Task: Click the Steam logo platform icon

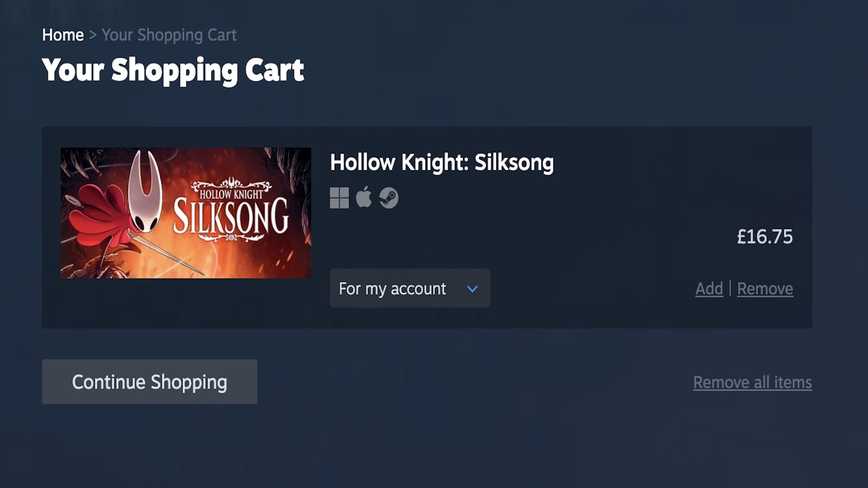Action: pos(388,198)
